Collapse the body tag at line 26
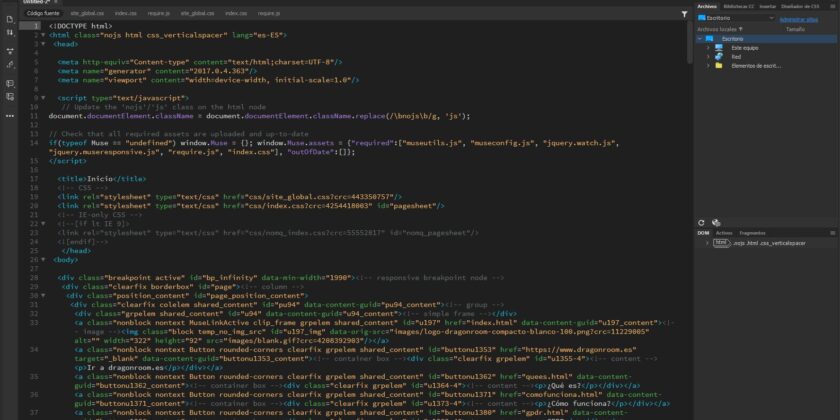Viewport: 840px width, 420px height. coord(43,259)
